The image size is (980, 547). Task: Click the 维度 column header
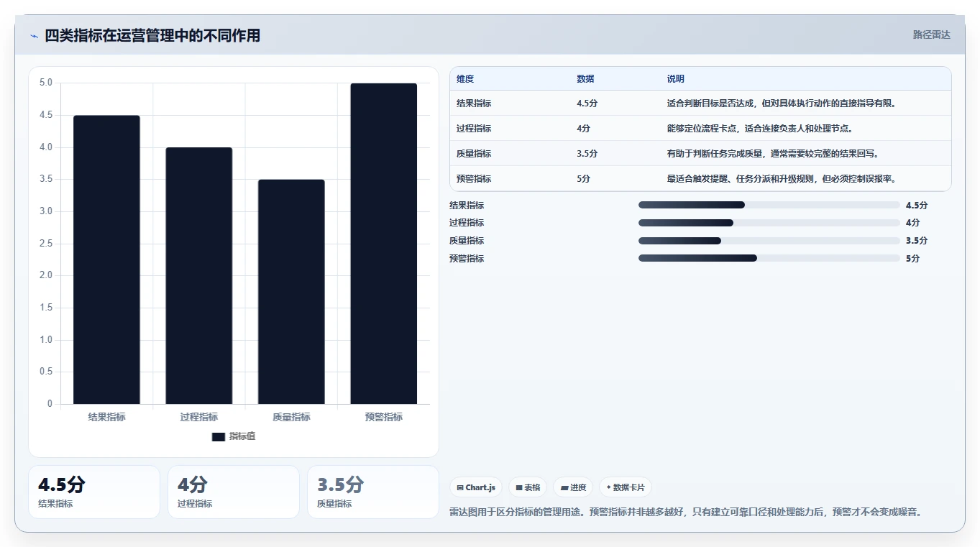pos(465,79)
